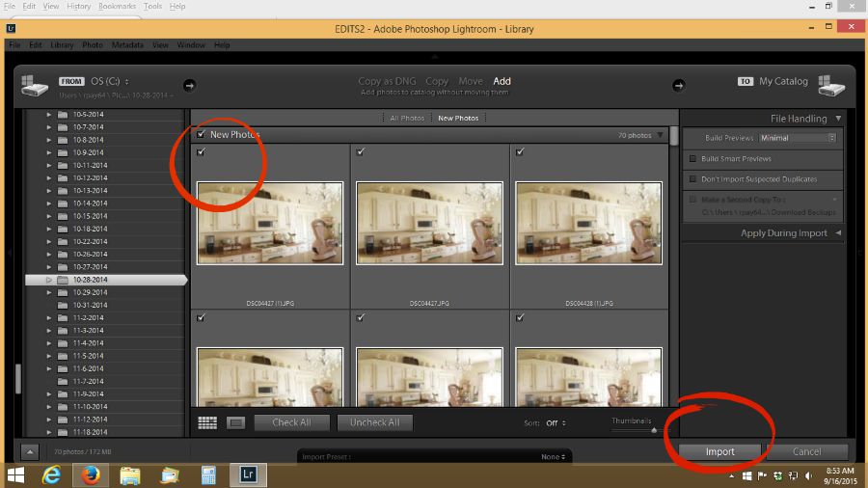Uncheck second-row first photo checkbox
Image resolution: width=868 pixels, height=488 pixels.
pos(201,317)
